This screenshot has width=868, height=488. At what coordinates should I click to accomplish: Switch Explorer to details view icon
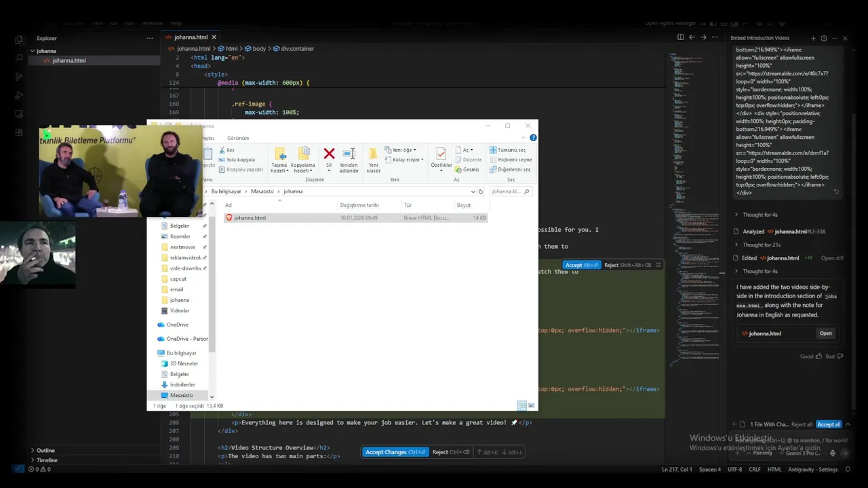click(521, 405)
